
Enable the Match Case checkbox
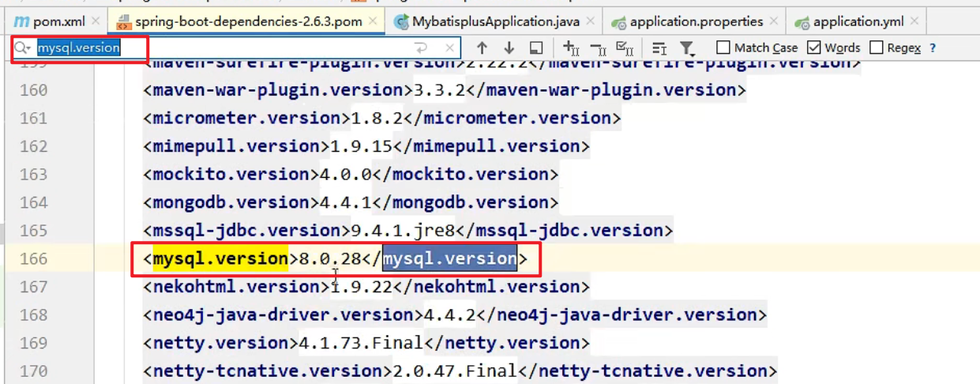723,48
